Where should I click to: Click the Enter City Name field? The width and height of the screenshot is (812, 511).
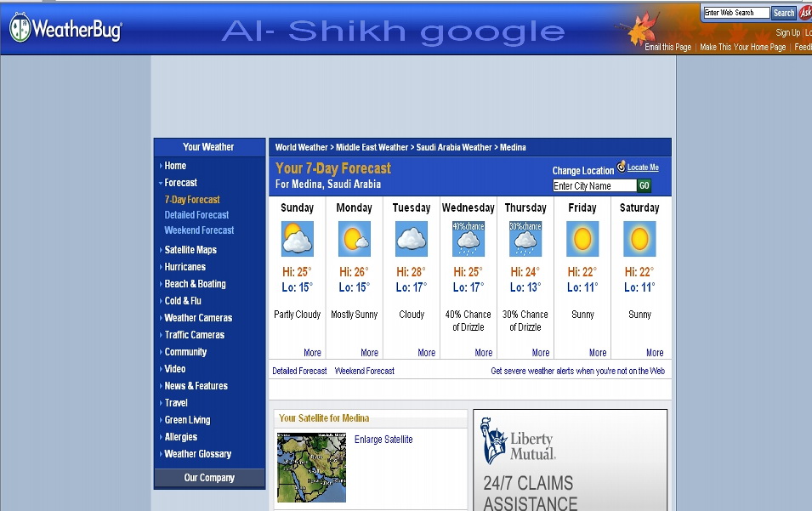(x=594, y=186)
